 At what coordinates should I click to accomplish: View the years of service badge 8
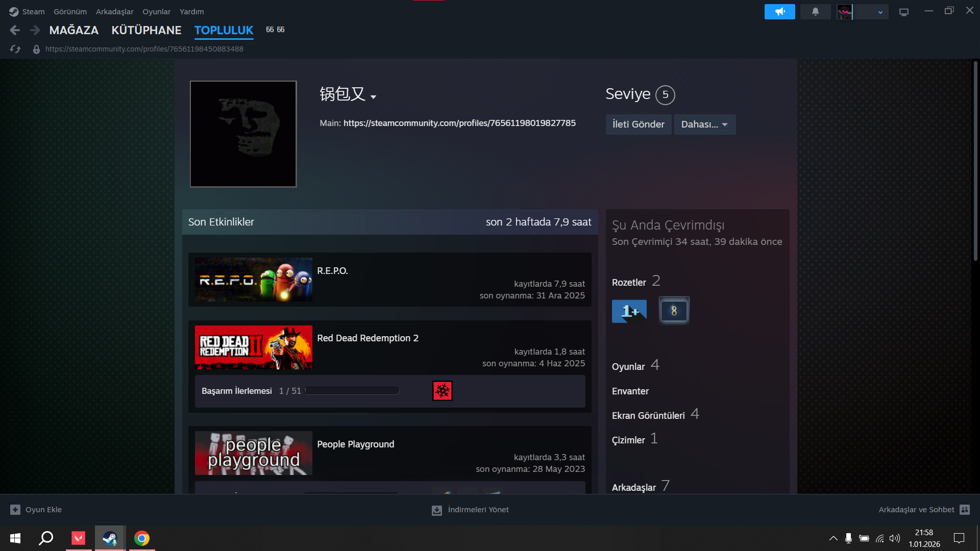click(674, 311)
